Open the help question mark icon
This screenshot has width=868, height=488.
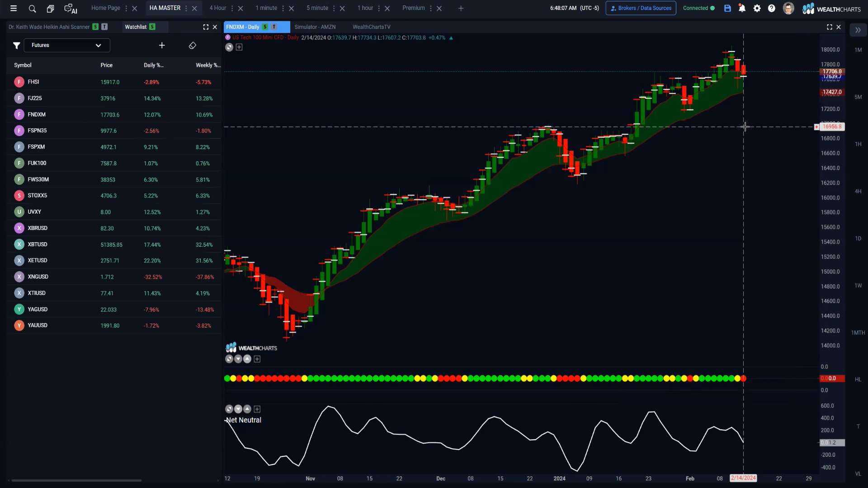coord(772,8)
